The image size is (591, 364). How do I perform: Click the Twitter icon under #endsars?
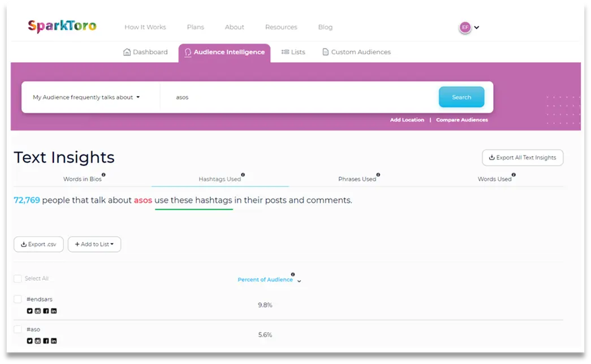tap(29, 311)
